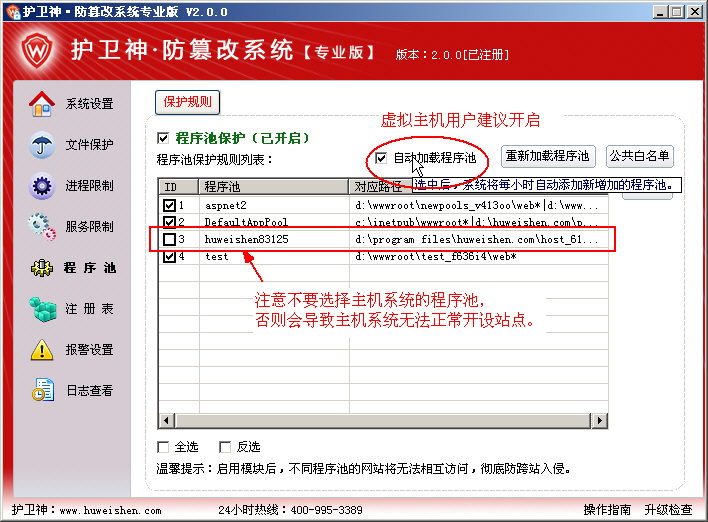Viewport: 708px width, 522px height.
Task: Click the 重新加载程序池 button
Action: (x=548, y=157)
